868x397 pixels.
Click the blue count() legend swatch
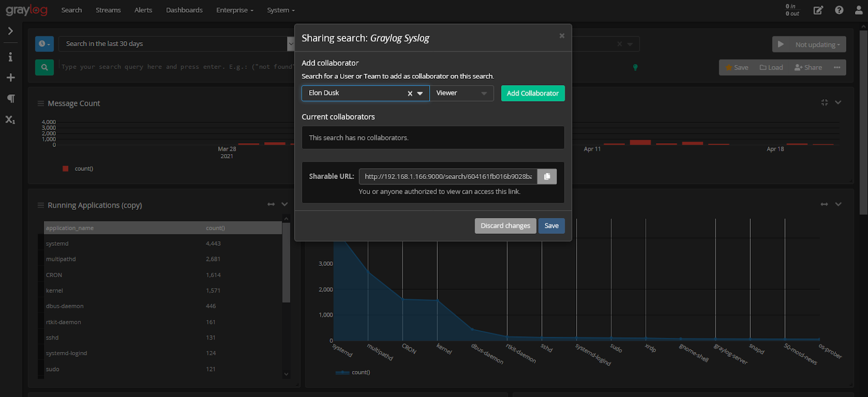pyautogui.click(x=342, y=373)
